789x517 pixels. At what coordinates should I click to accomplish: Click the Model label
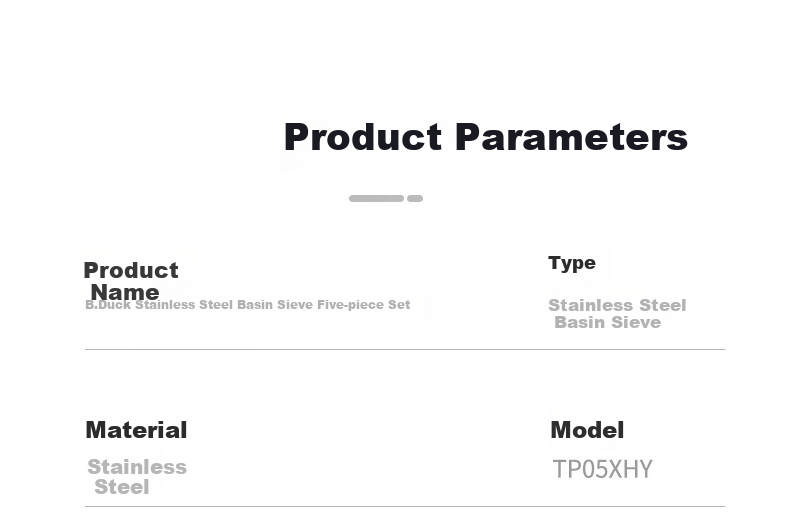point(587,430)
